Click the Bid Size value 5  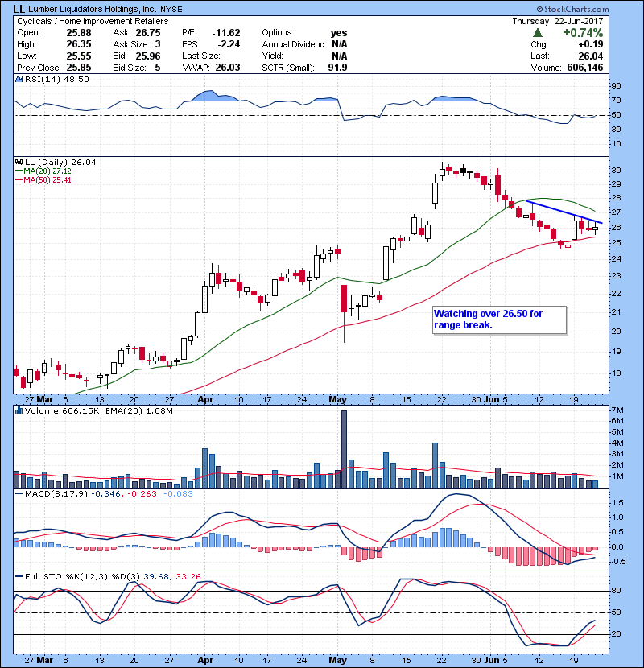pos(158,68)
